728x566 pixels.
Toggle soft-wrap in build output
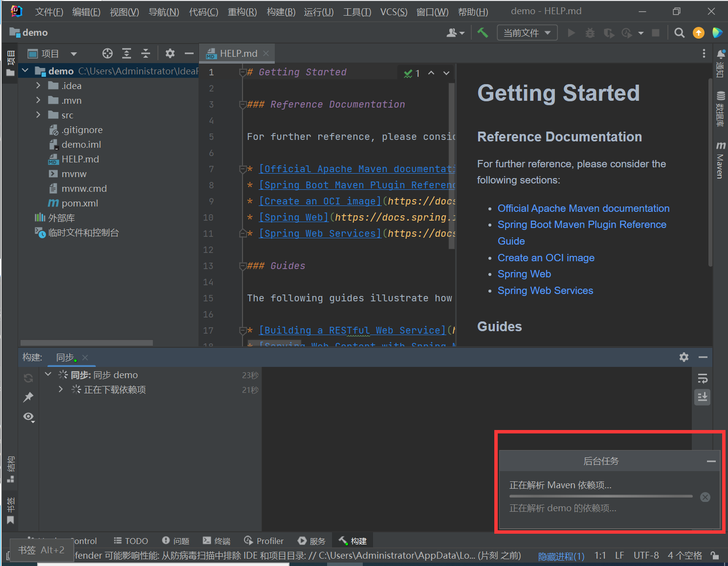point(703,378)
